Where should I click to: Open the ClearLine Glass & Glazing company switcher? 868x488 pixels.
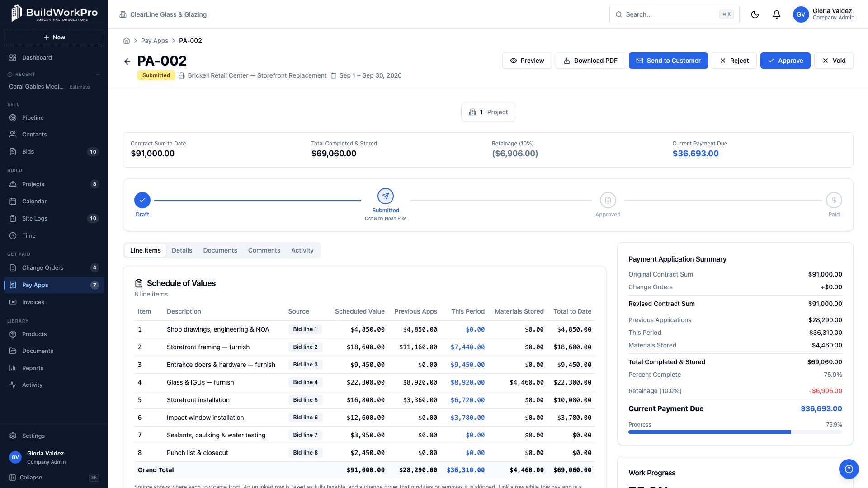pyautogui.click(x=163, y=14)
